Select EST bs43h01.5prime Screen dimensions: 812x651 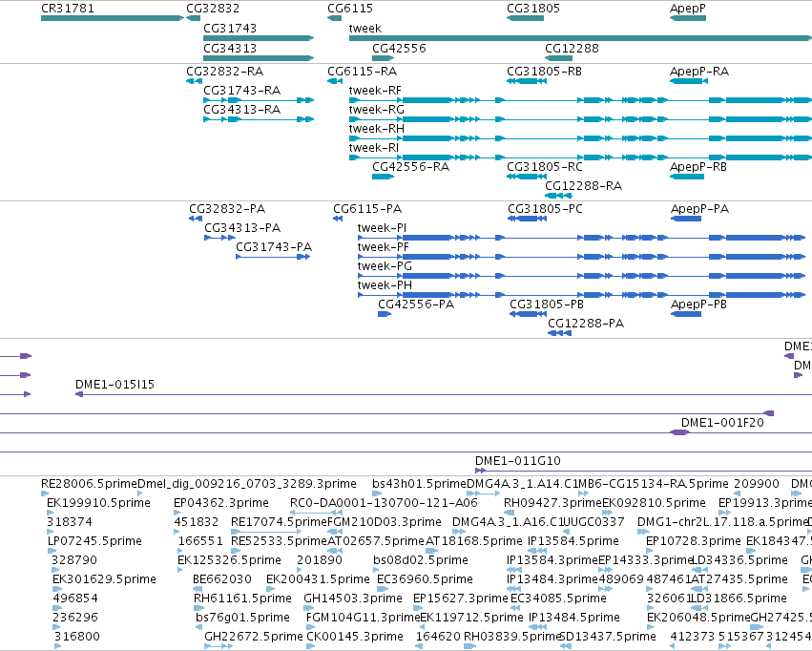pyautogui.click(x=377, y=493)
